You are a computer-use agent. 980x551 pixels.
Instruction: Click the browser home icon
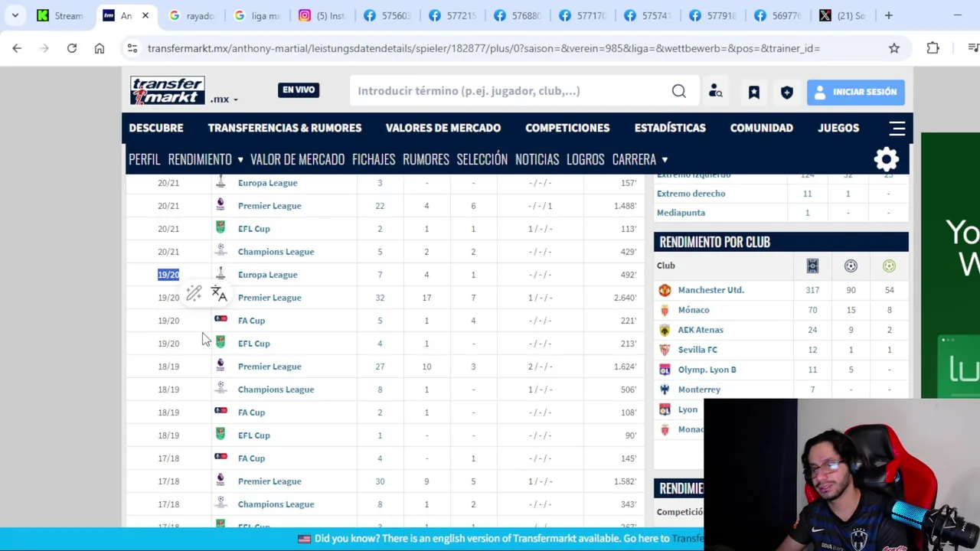point(100,48)
